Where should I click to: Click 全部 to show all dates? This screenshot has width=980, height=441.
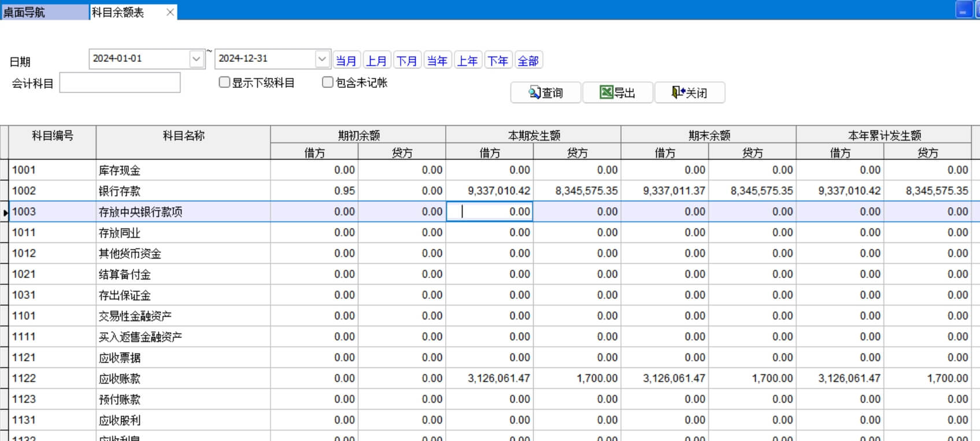click(x=528, y=61)
